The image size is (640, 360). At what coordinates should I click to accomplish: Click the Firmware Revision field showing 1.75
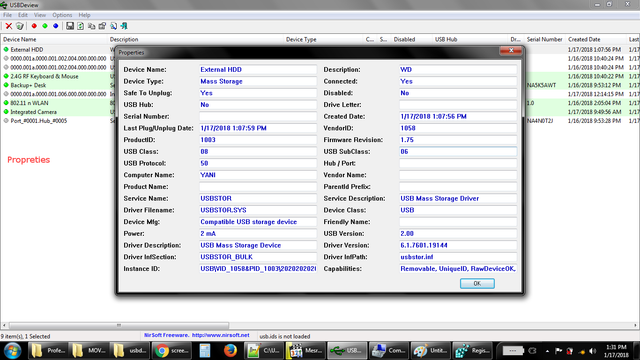[458, 140]
